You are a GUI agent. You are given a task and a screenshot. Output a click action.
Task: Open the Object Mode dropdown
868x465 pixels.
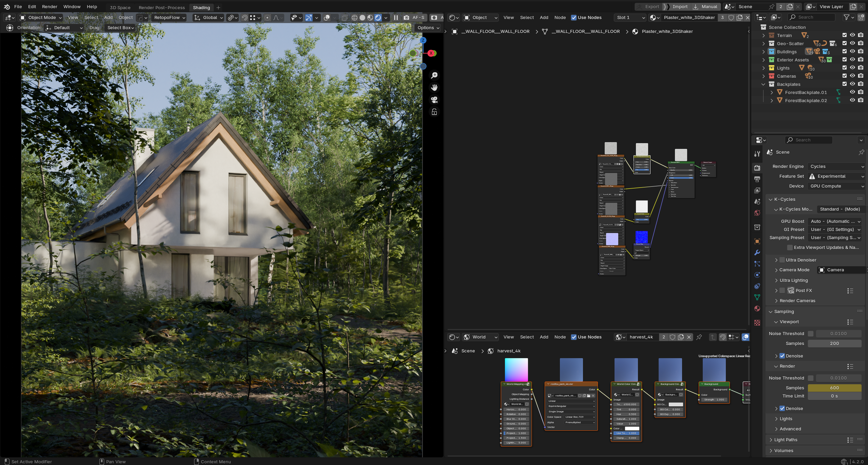[x=41, y=17]
